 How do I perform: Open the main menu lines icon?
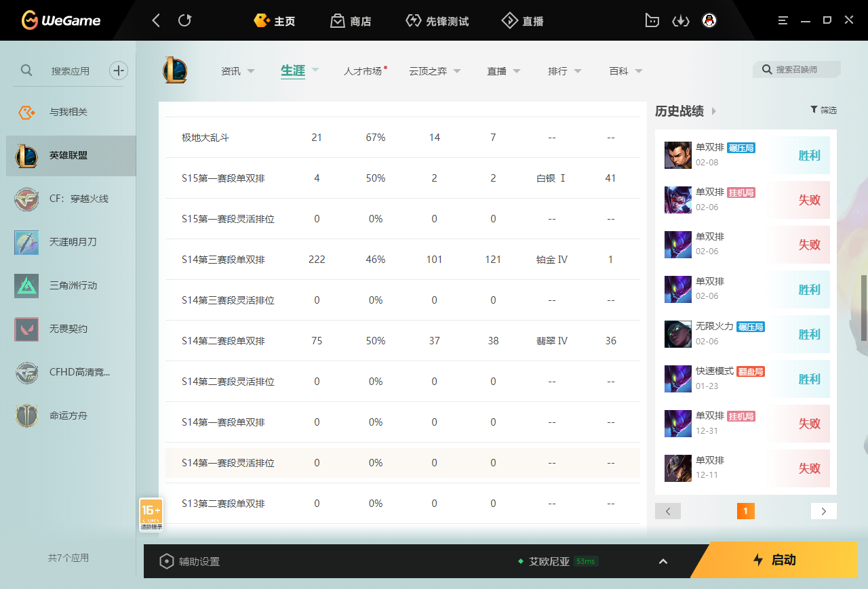[x=783, y=20]
